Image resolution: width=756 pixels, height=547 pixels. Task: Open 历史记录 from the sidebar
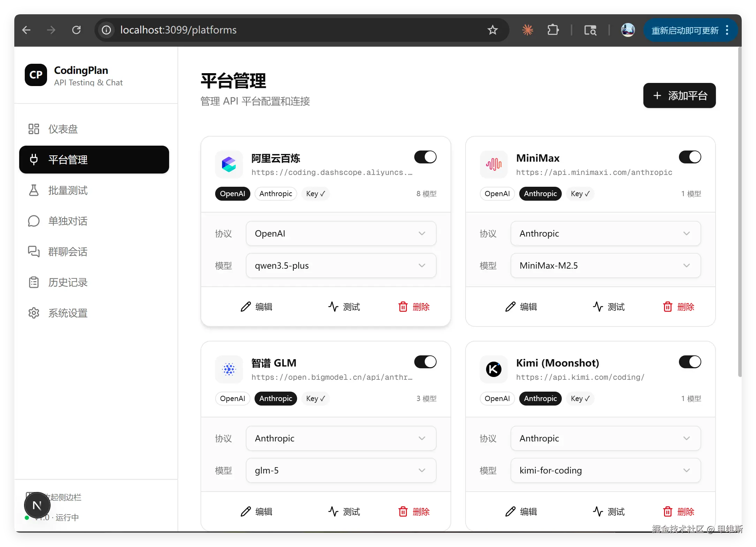click(x=68, y=283)
